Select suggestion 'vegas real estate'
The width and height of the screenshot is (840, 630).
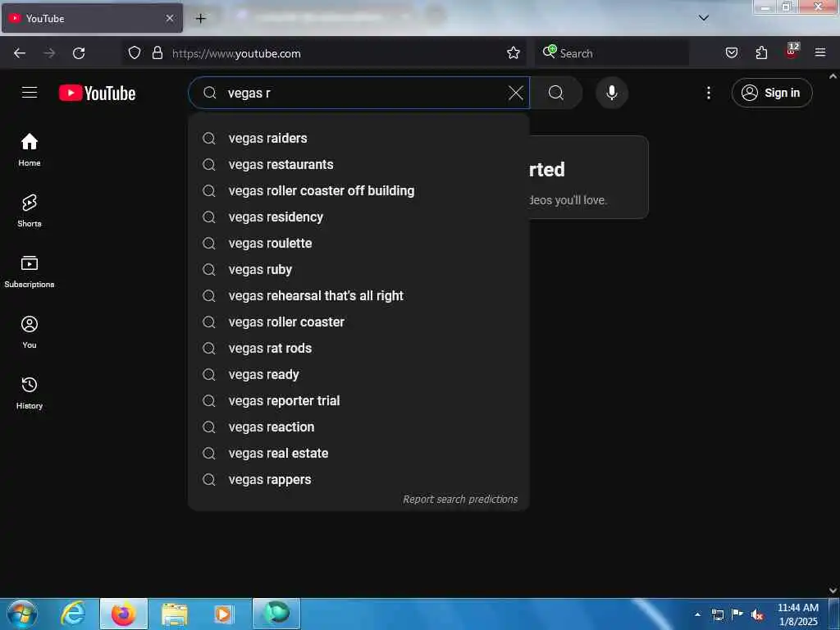358,453
